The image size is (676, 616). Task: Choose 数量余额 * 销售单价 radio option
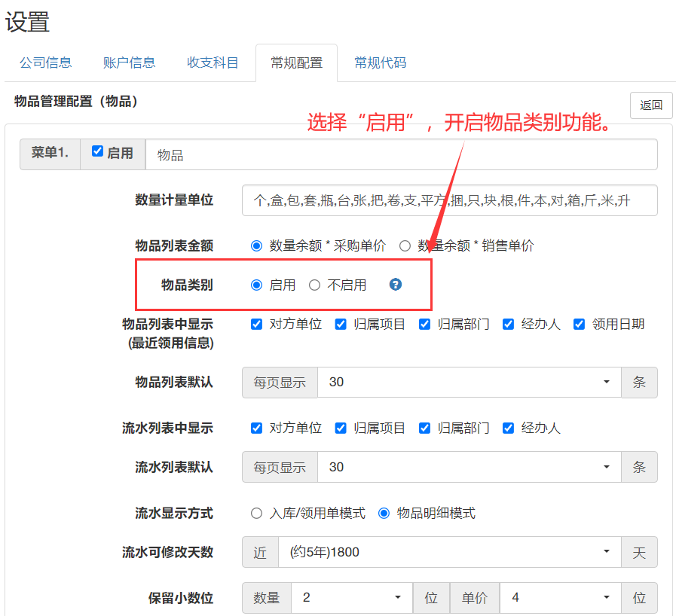click(x=405, y=245)
